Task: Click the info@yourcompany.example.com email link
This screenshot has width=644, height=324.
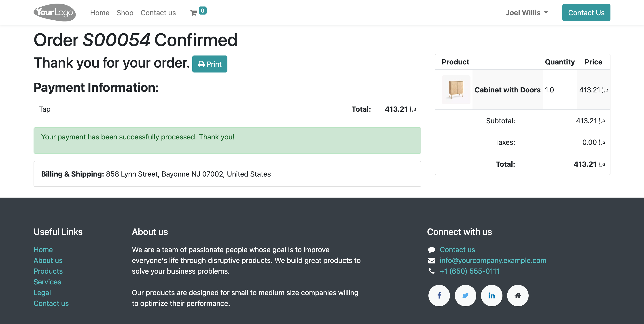Action: (x=493, y=260)
